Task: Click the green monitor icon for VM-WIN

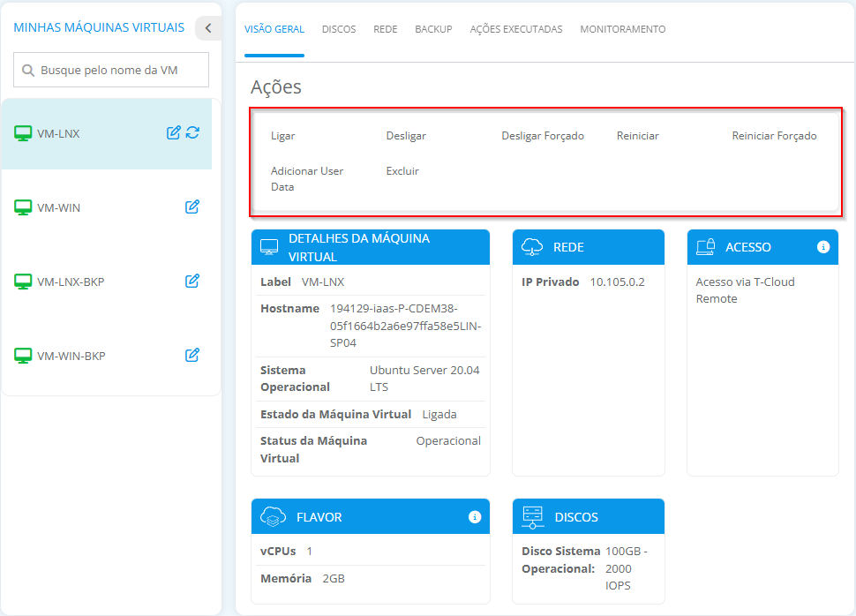Action: [23, 207]
